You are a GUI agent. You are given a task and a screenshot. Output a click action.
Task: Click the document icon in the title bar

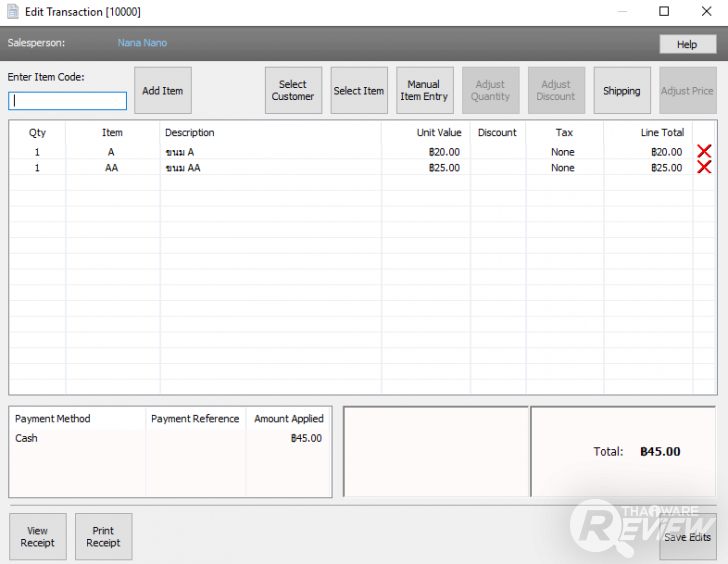pyautogui.click(x=13, y=12)
